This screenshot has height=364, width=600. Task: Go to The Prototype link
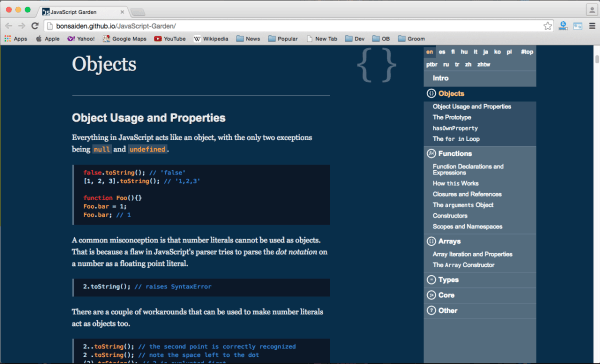click(452, 117)
